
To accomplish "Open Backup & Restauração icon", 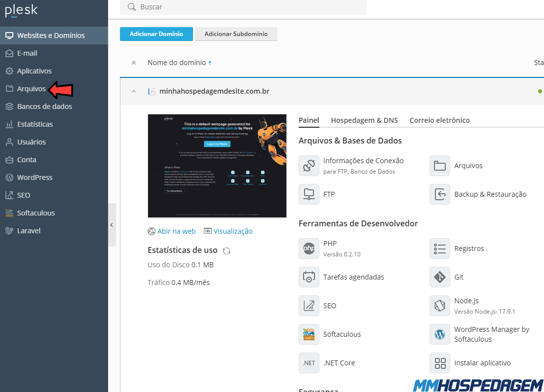I will [x=439, y=194].
